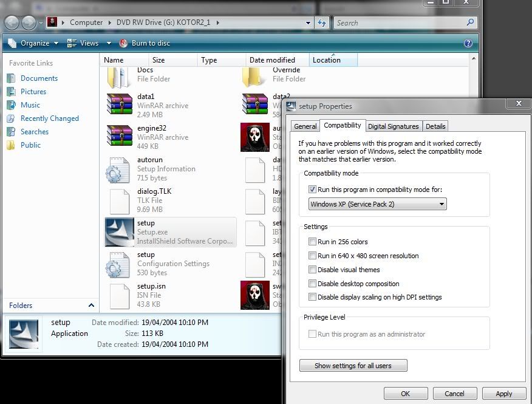Uncheck Run this program in compatibility mode
The height and width of the screenshot is (404, 532).
tap(312, 190)
